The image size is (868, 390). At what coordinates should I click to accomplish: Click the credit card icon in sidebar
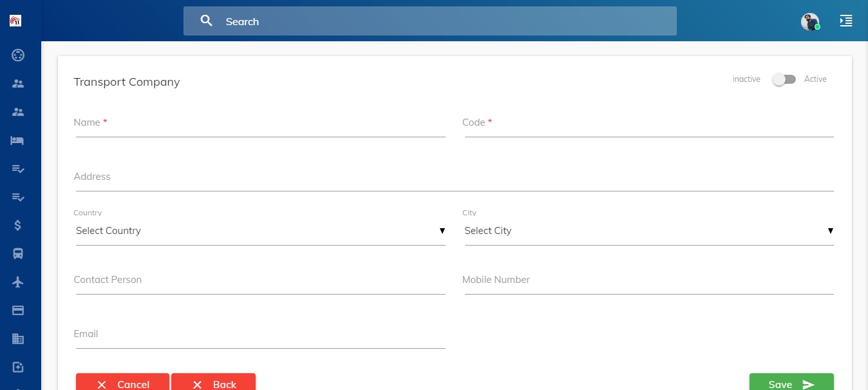[18, 311]
